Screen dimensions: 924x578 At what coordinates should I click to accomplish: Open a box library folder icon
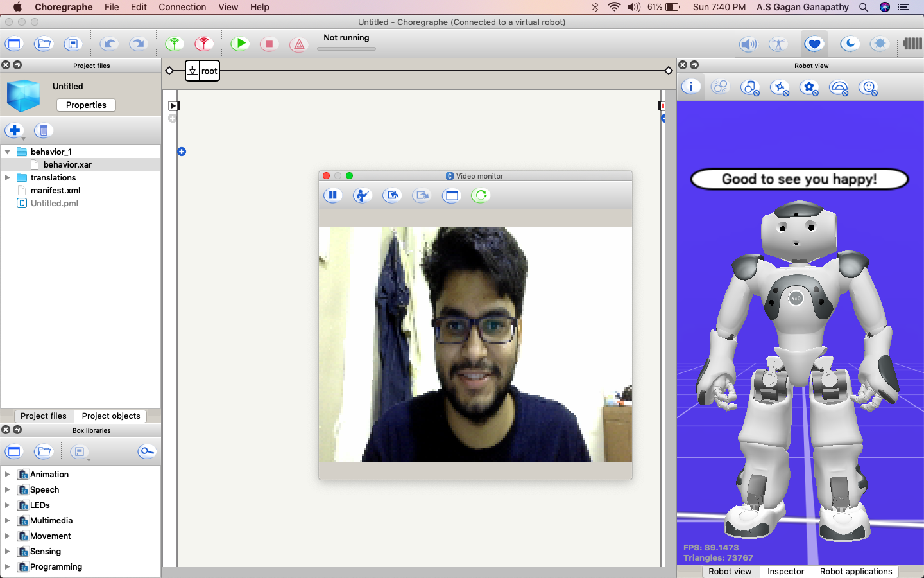(x=44, y=451)
